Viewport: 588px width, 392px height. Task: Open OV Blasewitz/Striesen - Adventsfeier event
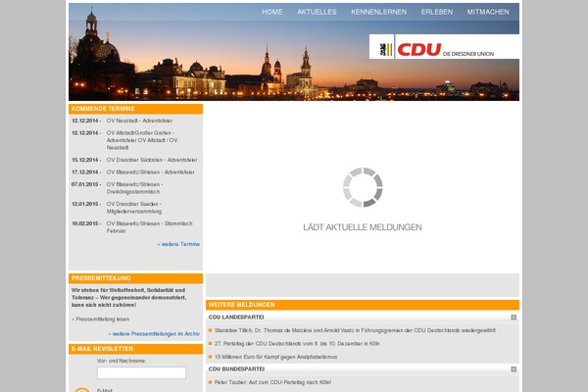(x=150, y=172)
